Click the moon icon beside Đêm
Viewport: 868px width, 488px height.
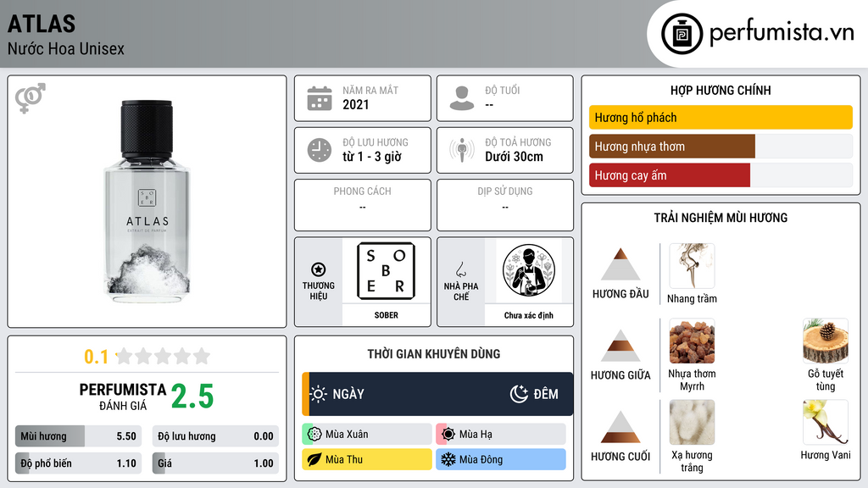519,394
